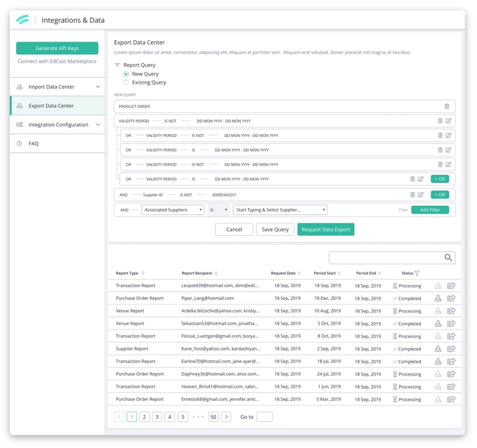This screenshot has height=448, width=477.
Task: Click the search magnifier icon
Action: click(x=448, y=258)
